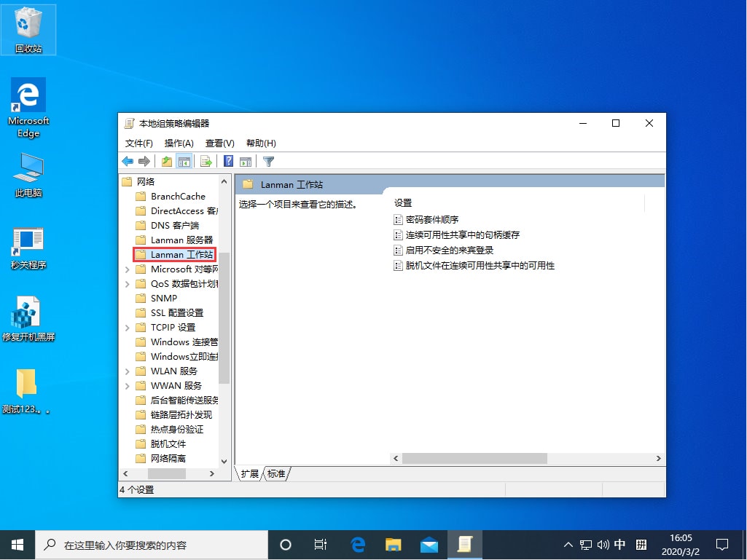Click the Help question mark toolbar icon
747x560 pixels.
click(x=229, y=161)
